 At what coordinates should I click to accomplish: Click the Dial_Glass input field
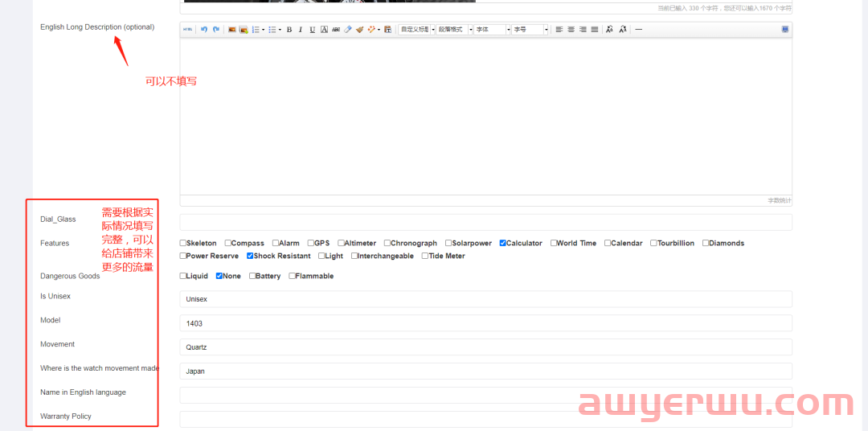click(x=485, y=222)
